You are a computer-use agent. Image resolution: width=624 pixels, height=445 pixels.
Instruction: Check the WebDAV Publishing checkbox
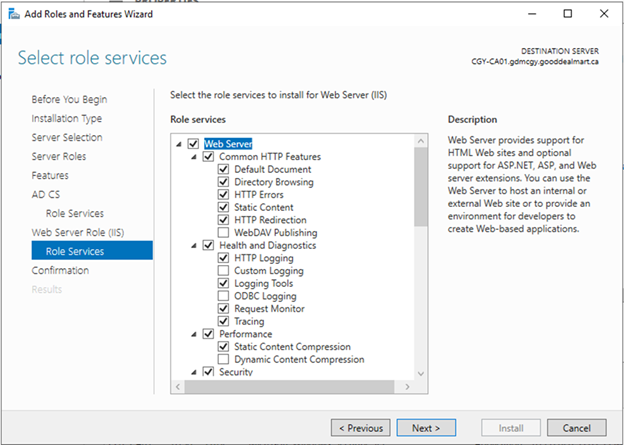pos(224,232)
